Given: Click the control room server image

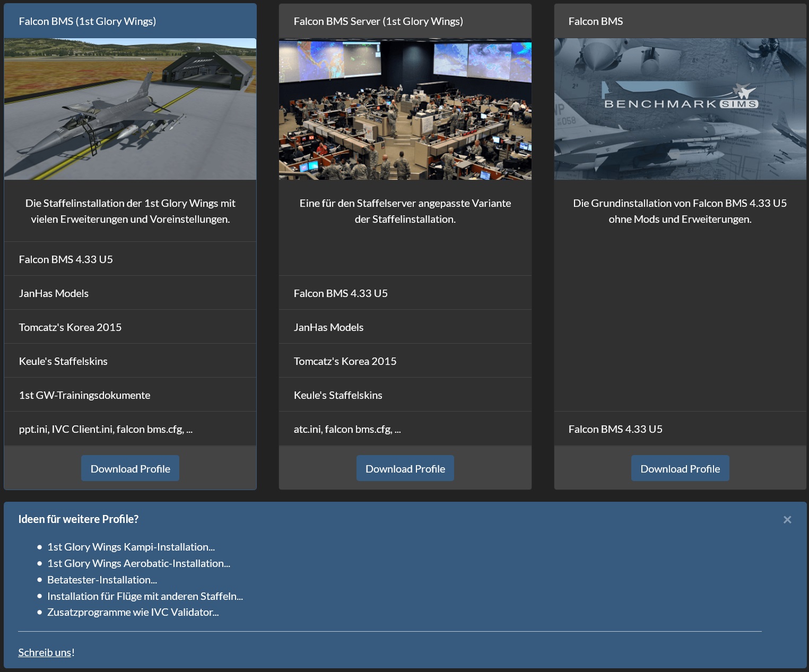Looking at the screenshot, I should click(405, 109).
